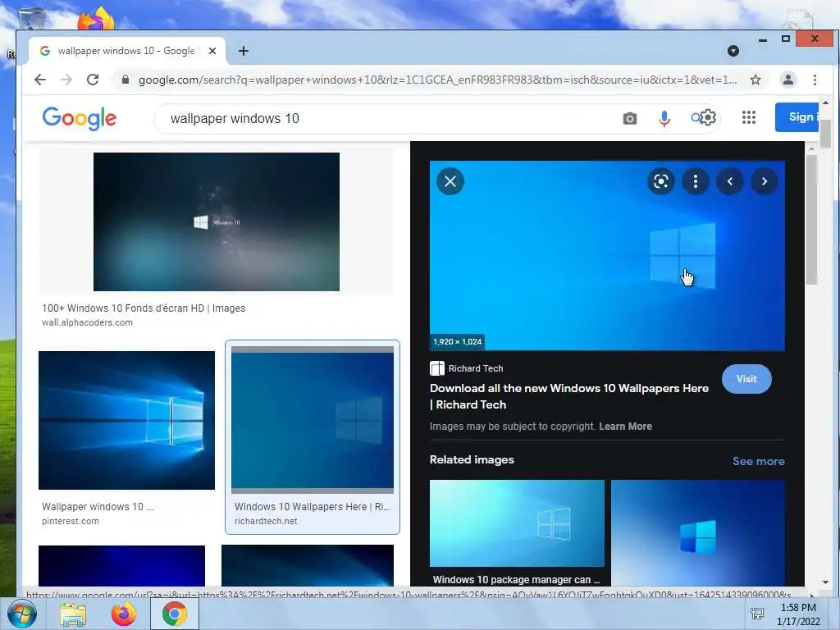
Task: Submit the search with the magnifier icon
Action: point(696,117)
